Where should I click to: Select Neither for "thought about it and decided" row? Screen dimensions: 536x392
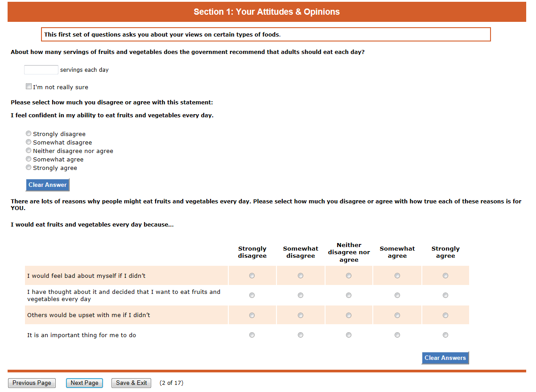point(349,295)
